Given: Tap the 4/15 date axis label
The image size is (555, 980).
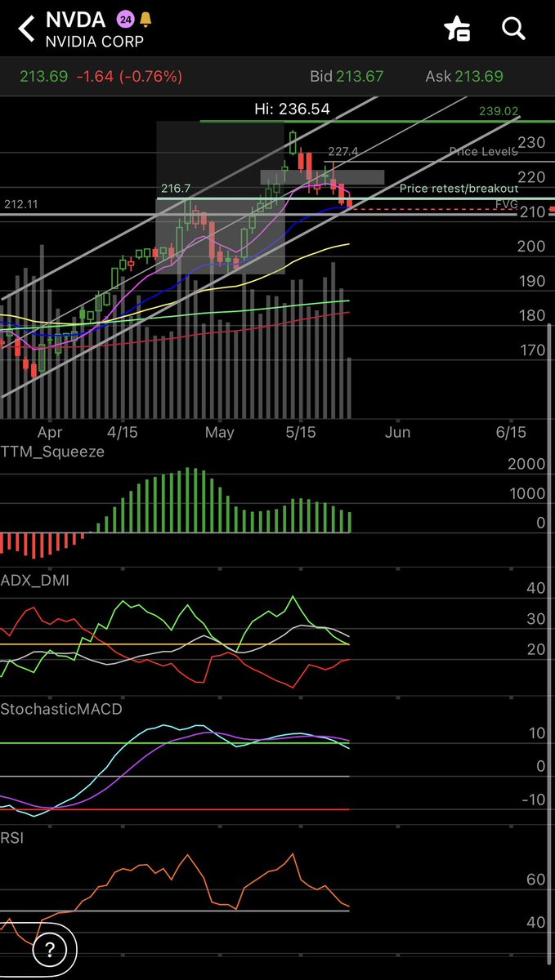Looking at the screenshot, I should pyautogui.click(x=123, y=431).
